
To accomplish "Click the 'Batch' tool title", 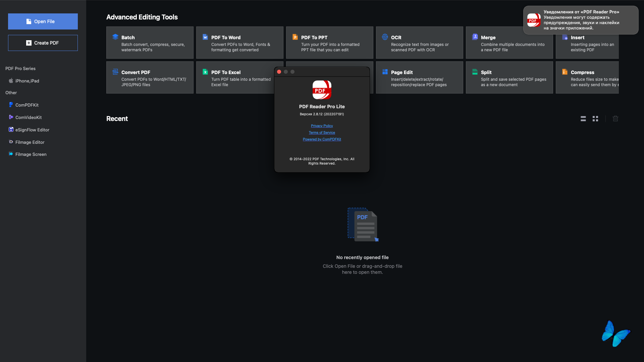I will pyautogui.click(x=128, y=38).
